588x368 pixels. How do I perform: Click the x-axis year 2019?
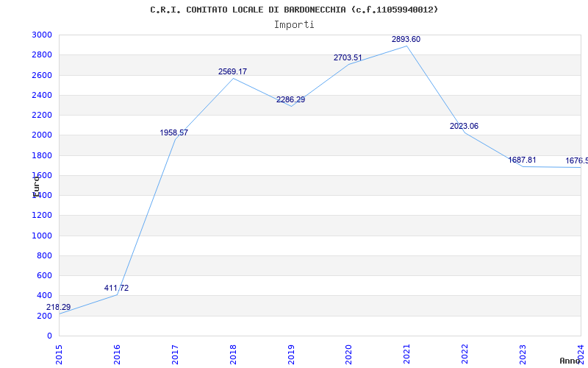(x=291, y=355)
